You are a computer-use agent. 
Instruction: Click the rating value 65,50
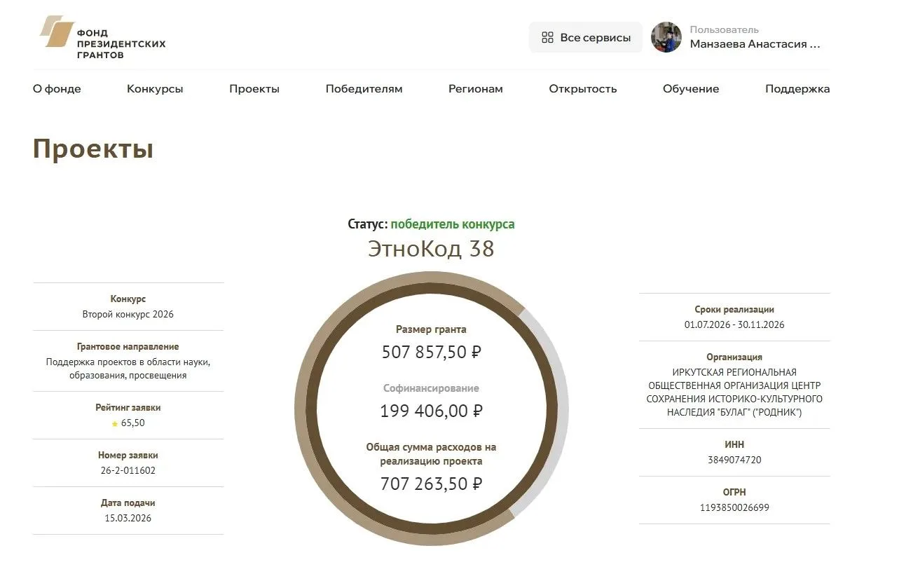(133, 423)
